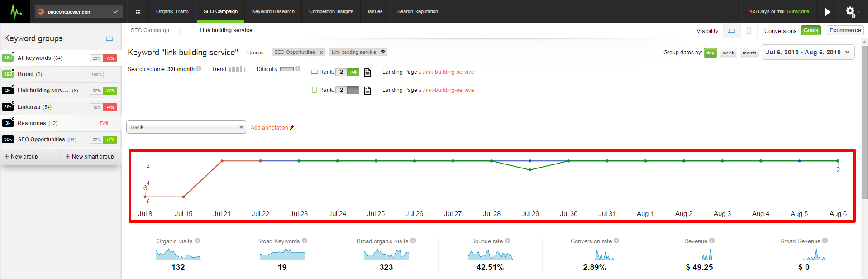This screenshot has width=868, height=279.
Task: Remove the SEO Opportunities group tag
Action: point(321,53)
